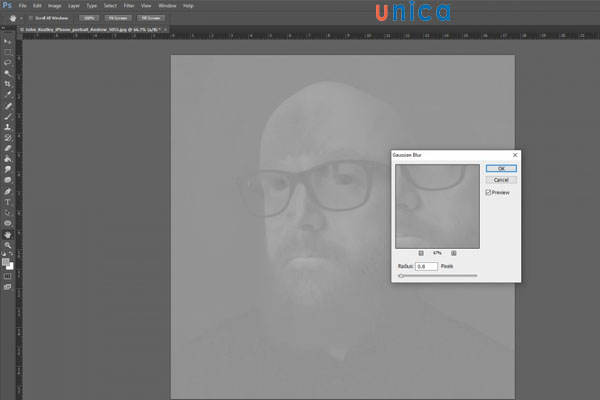This screenshot has width=600, height=400.
Task: Pick the Brush tool
Action: [x=8, y=117]
